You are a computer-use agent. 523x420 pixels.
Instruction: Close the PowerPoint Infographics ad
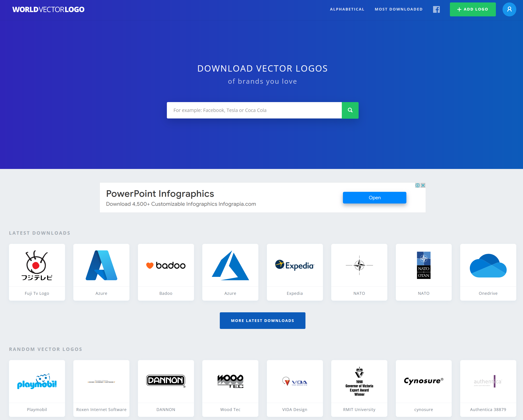tap(423, 185)
